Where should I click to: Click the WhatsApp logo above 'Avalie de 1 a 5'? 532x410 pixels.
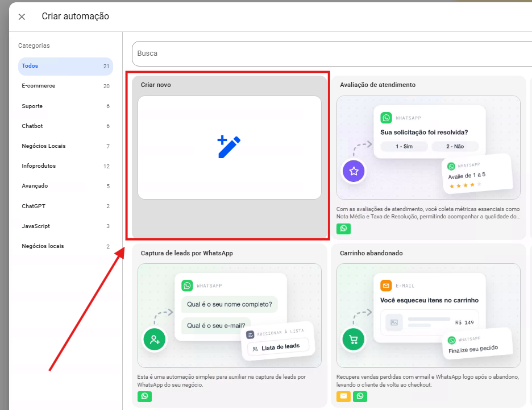[x=451, y=166]
